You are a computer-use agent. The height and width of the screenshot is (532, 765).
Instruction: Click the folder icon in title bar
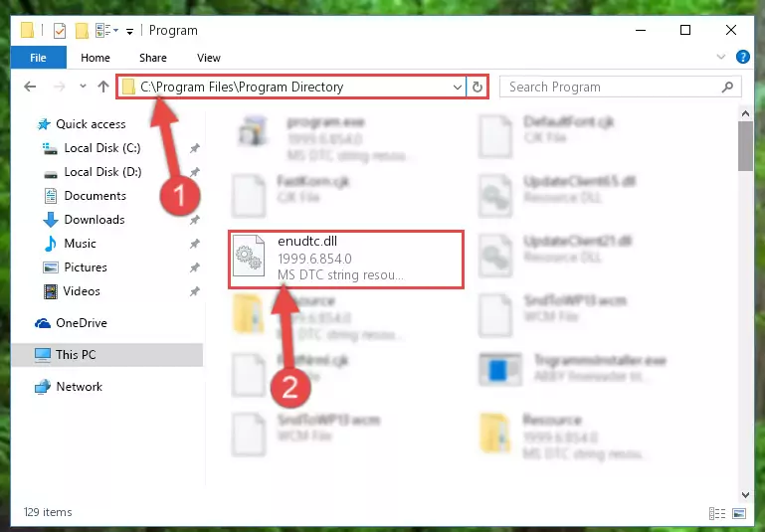[27, 31]
